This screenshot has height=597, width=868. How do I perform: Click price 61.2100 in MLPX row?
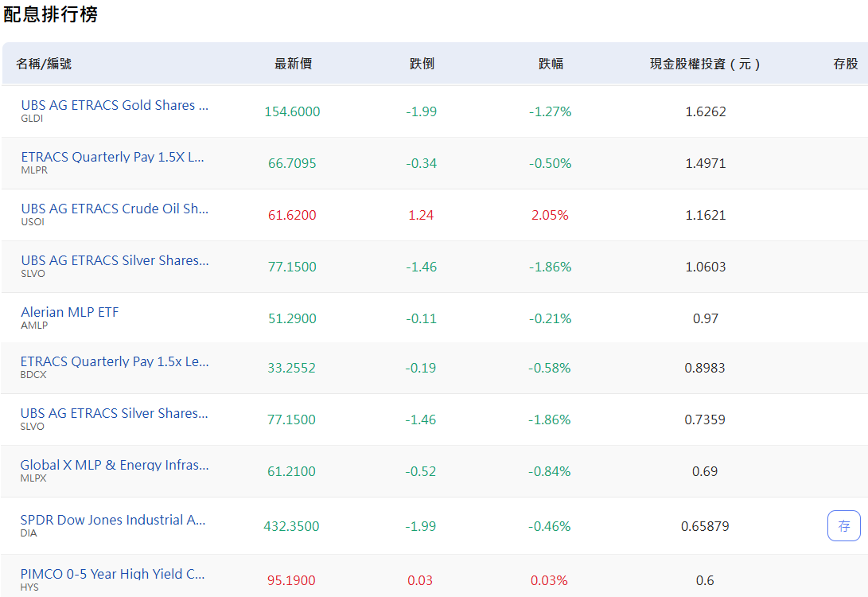292,472
